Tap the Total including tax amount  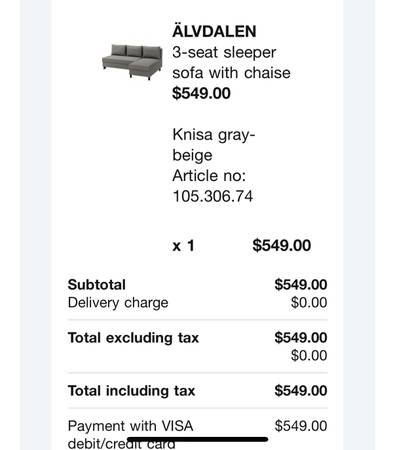(x=301, y=391)
